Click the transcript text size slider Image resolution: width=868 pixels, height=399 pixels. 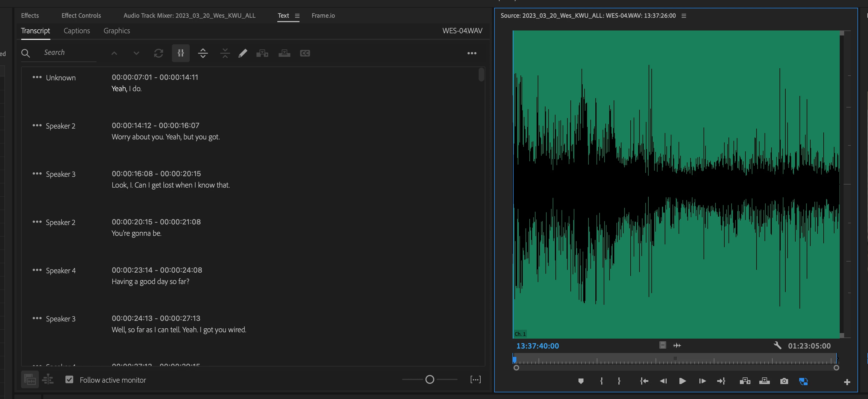pyautogui.click(x=430, y=380)
